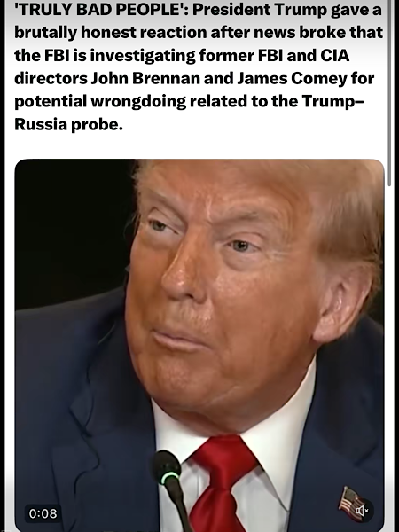Image resolution: width=399 pixels, height=532 pixels.
Task: Click the name 'James Comey' in the post
Action: point(292,78)
